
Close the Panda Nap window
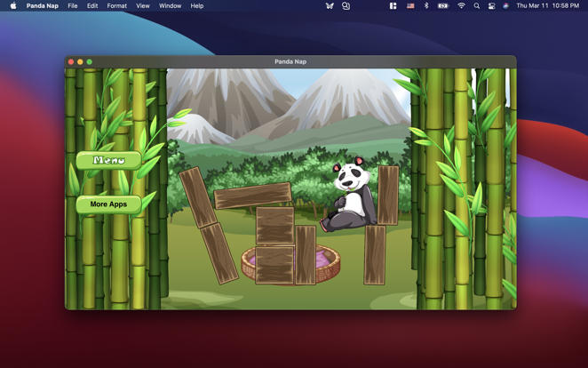(71, 62)
